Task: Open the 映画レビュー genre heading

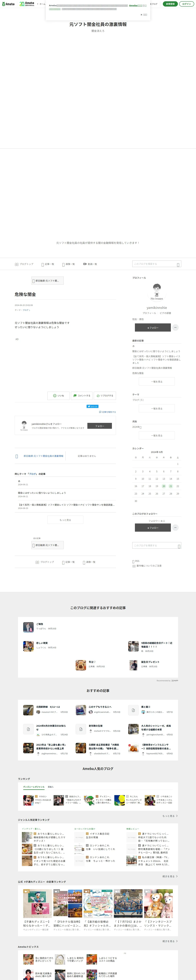Action: point(132,829)
